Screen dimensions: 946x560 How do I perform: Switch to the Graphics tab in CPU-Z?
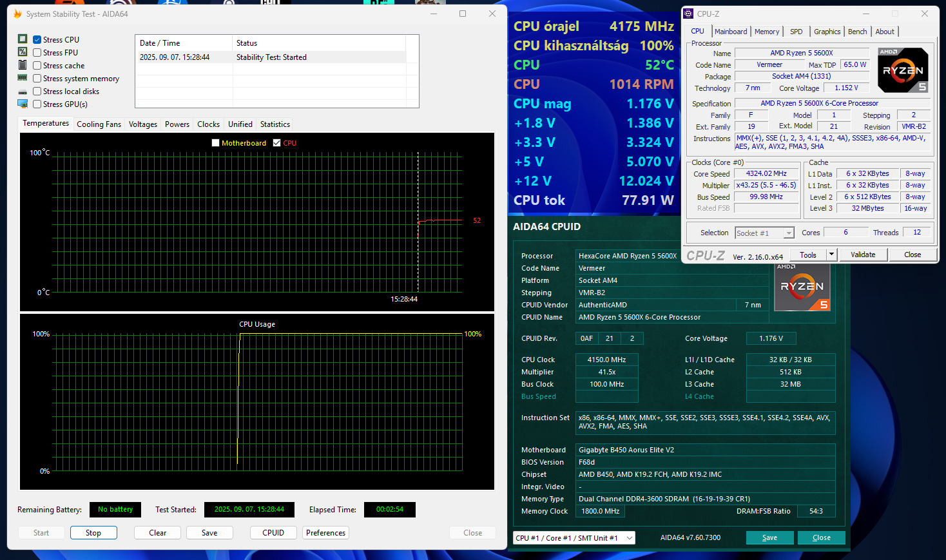coord(827,32)
